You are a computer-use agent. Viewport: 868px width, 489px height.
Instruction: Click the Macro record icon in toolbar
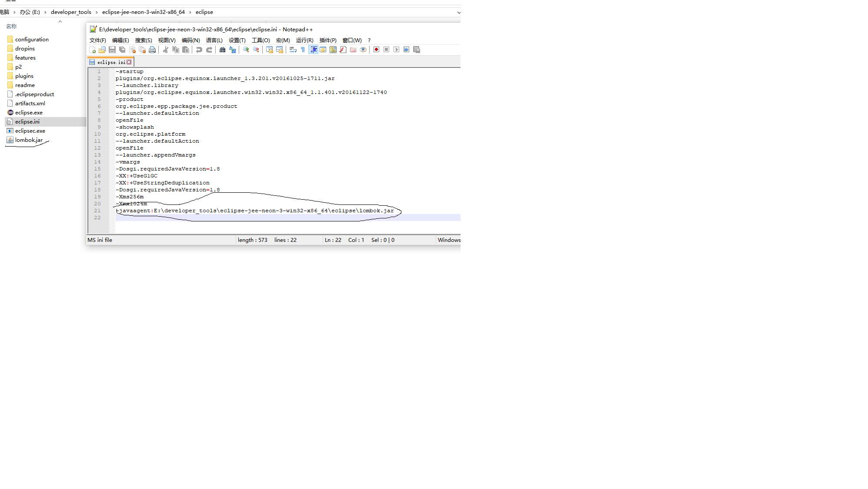(x=376, y=50)
